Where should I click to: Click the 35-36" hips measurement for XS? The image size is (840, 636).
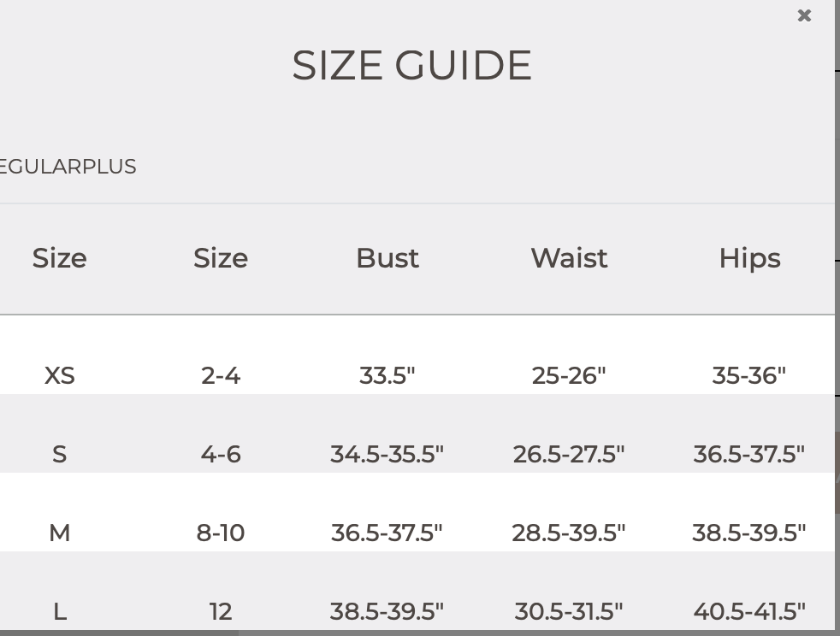point(749,376)
